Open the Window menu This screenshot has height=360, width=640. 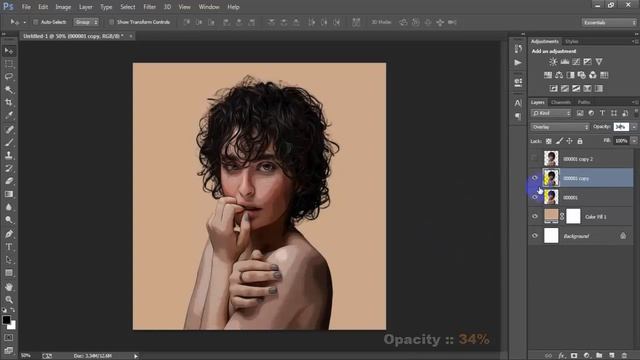[209, 7]
